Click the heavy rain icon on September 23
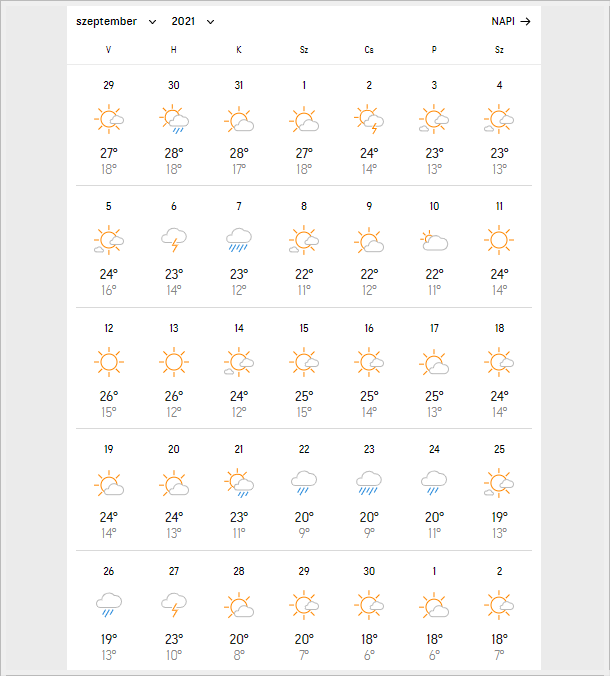The width and height of the screenshot is (610, 676). click(369, 484)
